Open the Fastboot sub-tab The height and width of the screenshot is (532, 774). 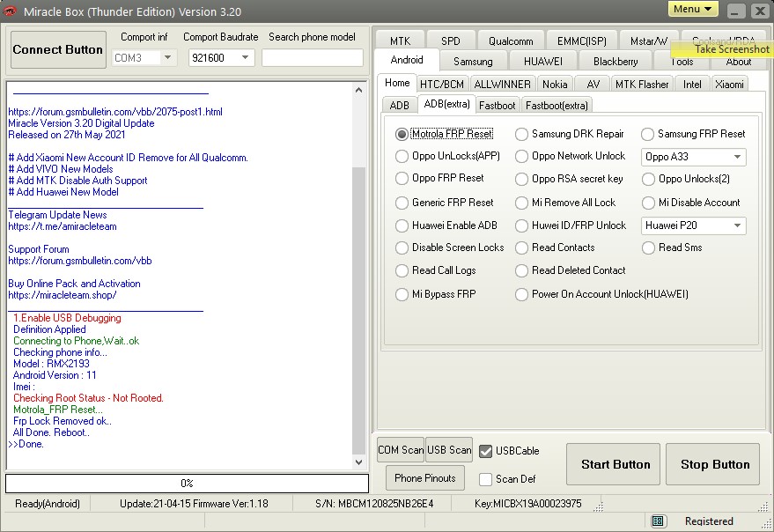[x=498, y=105]
